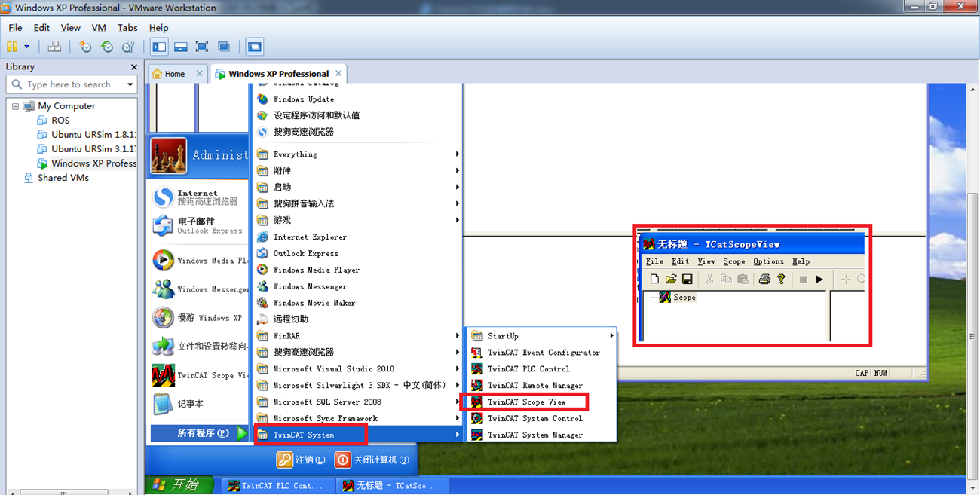Open VMware File menu

[x=15, y=28]
